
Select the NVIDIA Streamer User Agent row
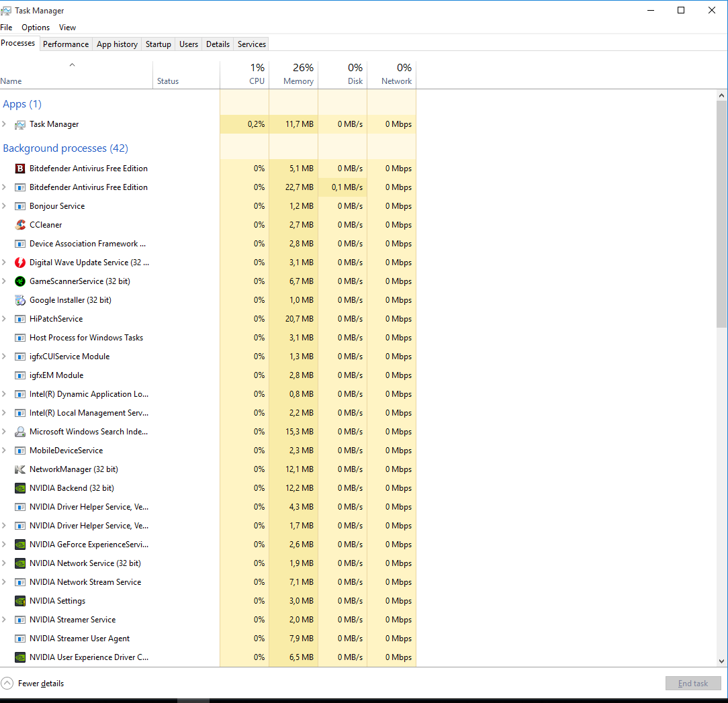(208, 639)
